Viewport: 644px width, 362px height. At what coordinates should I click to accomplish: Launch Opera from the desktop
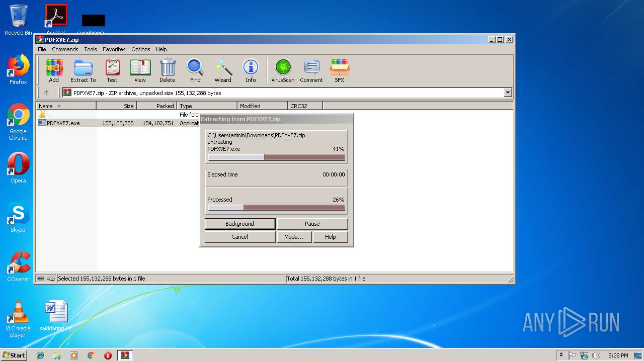click(x=18, y=168)
